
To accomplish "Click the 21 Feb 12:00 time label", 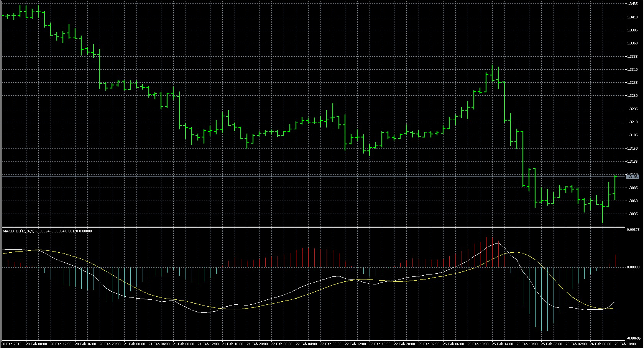I will pyautogui.click(x=209, y=344).
